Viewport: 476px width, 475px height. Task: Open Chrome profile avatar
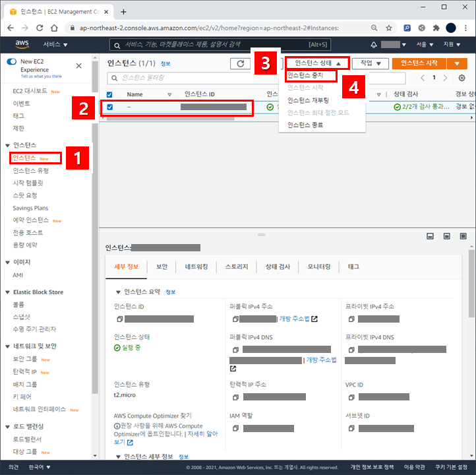pos(451,28)
